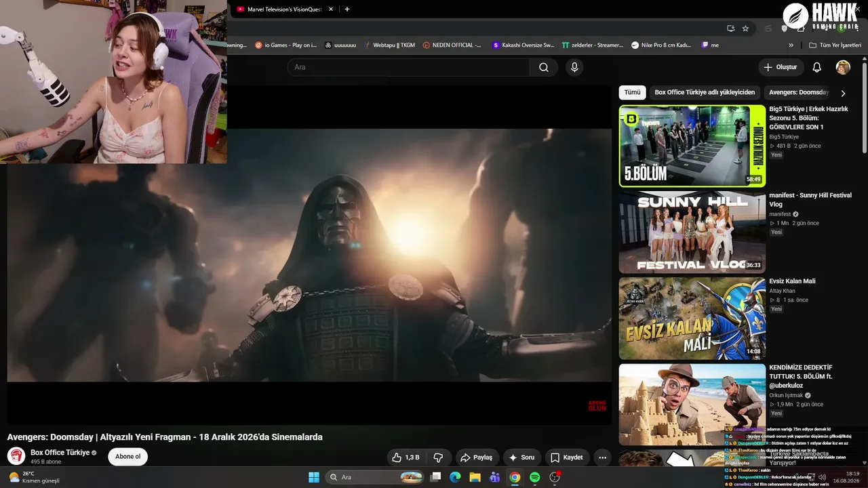Dislike the Avengers: Doomsday video
868x488 pixels.
coord(438,457)
